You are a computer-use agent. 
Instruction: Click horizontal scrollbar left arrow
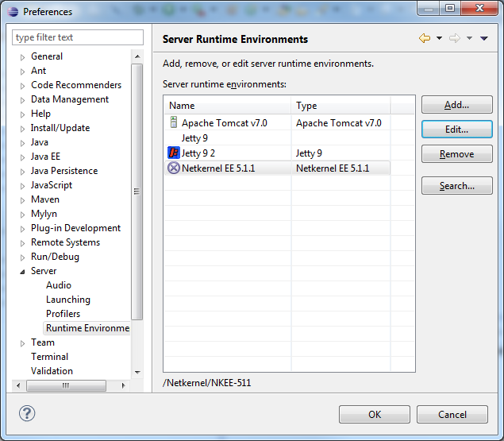[18, 385]
